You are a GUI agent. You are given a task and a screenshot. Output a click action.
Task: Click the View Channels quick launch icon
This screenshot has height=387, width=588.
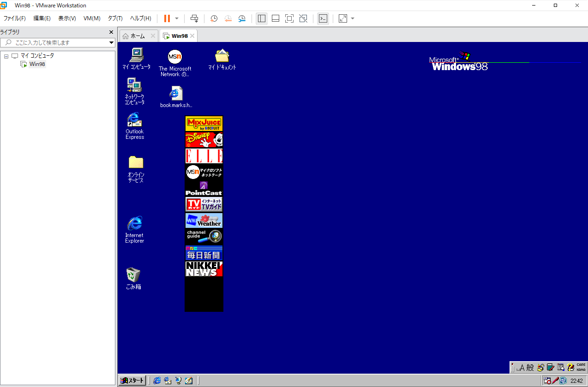tap(178, 381)
